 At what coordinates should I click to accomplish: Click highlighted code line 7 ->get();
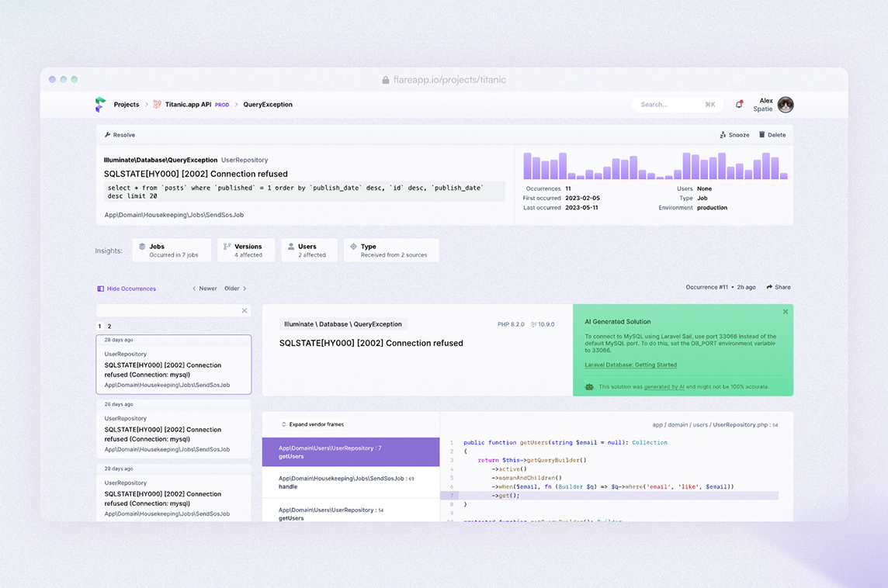609,496
